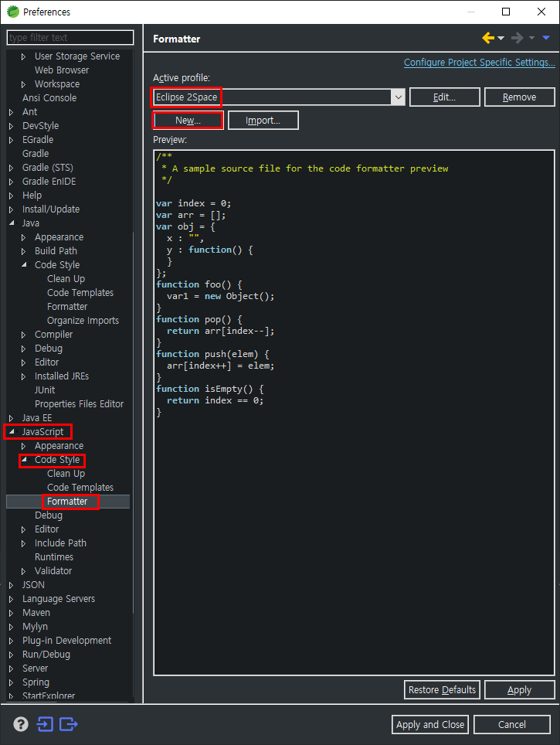Click the Cancel button

(x=512, y=725)
